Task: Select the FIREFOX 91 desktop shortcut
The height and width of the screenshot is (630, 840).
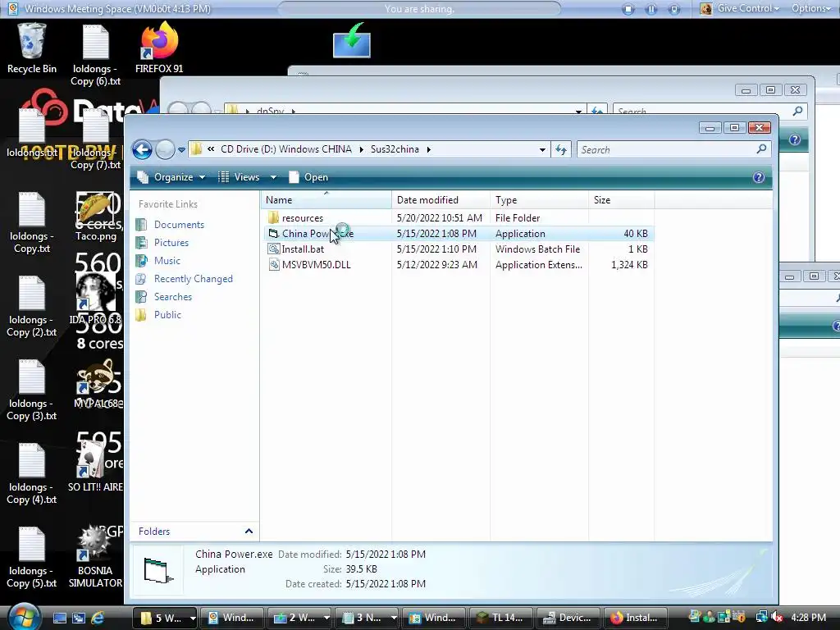Action: (x=159, y=48)
